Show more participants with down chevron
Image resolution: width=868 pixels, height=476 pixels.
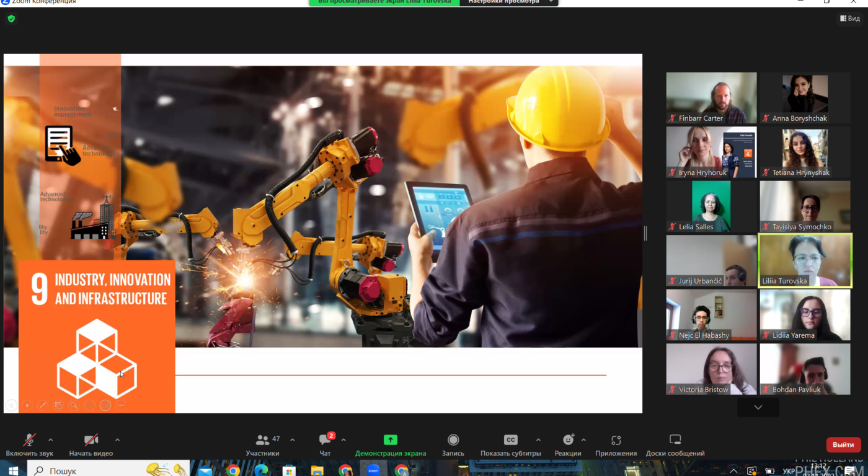pyautogui.click(x=758, y=407)
